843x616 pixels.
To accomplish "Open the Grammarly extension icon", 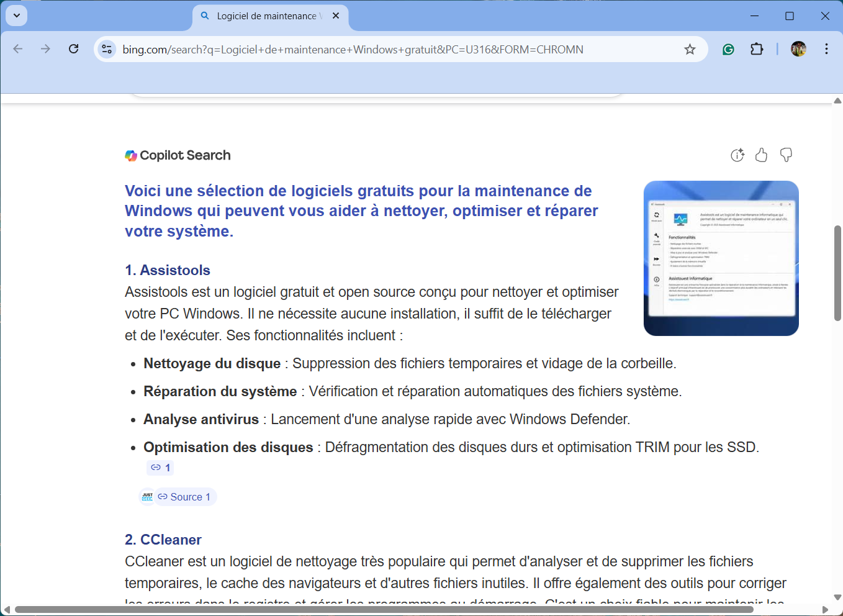I will pos(728,50).
